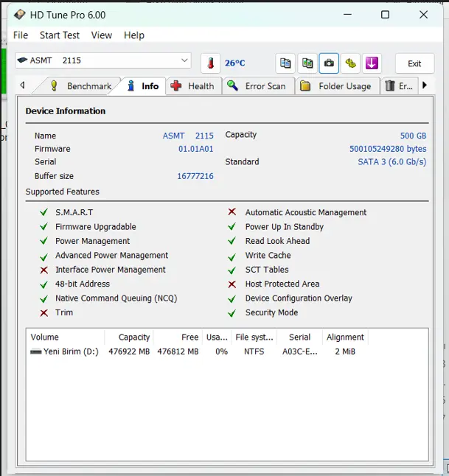
Task: Click the buffer size value 16777216
Action: pos(195,176)
